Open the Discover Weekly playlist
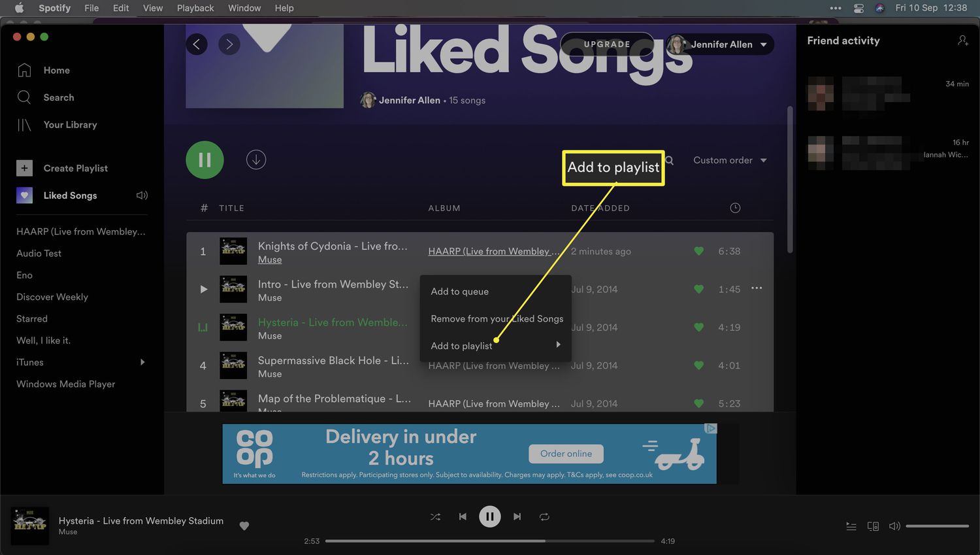 (52, 297)
